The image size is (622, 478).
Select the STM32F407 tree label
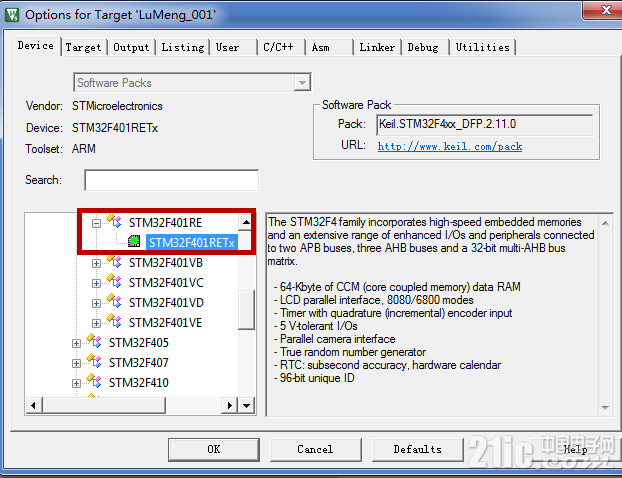[139, 363]
